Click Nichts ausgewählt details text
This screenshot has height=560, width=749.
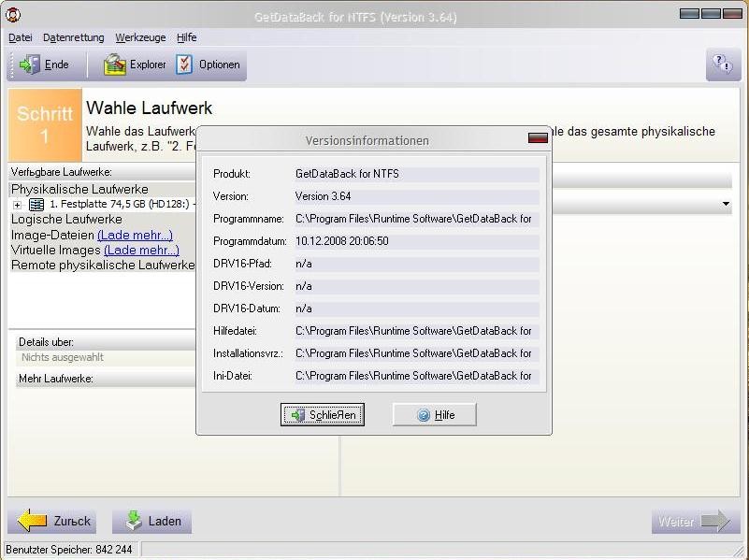pyautogui.click(x=62, y=357)
